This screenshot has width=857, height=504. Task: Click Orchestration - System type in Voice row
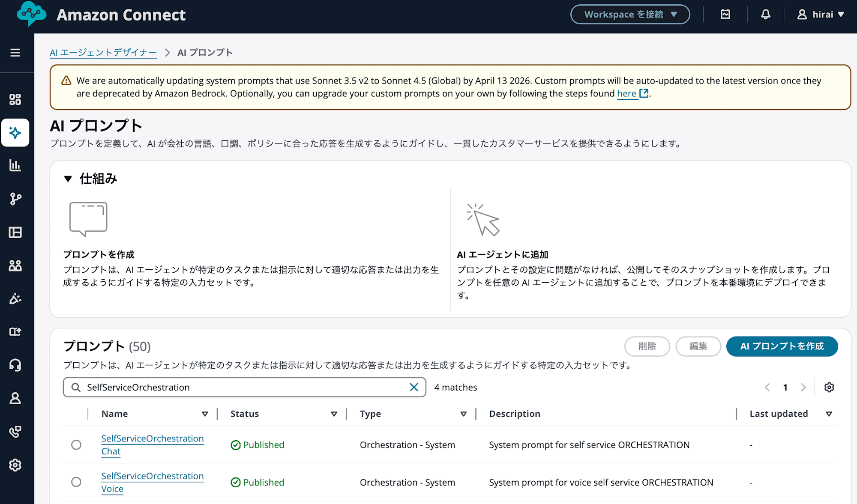[x=408, y=482]
